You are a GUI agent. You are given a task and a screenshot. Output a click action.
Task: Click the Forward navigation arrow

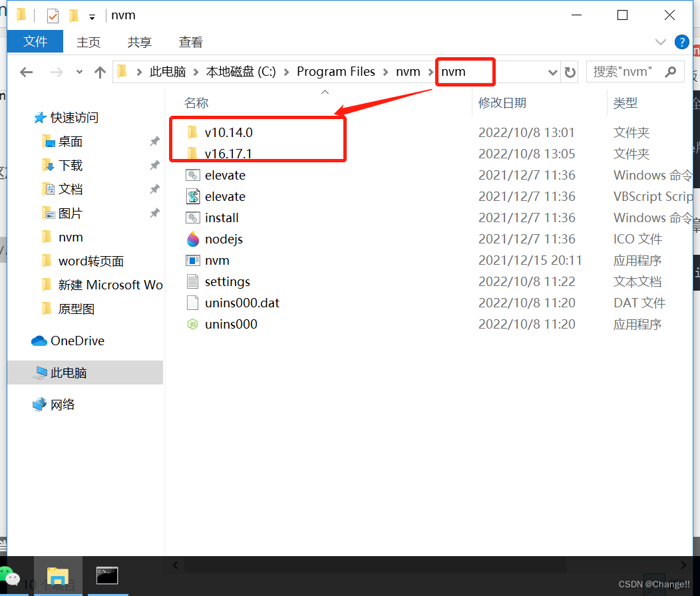tap(57, 72)
